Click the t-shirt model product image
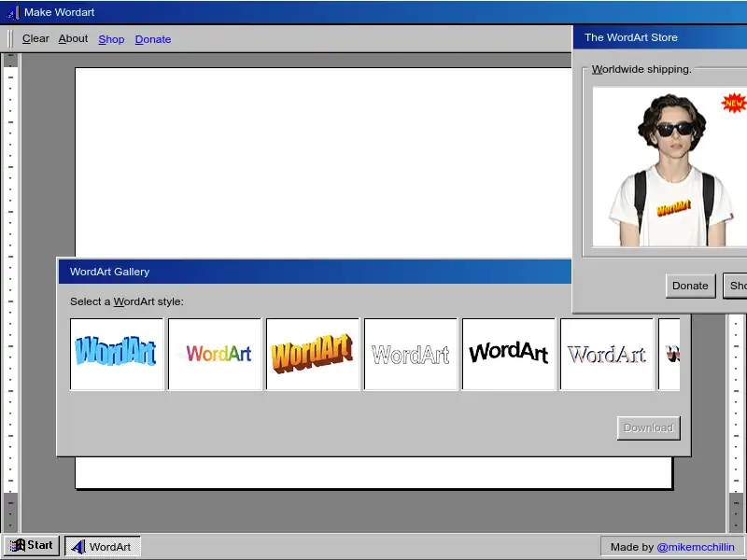 point(669,167)
